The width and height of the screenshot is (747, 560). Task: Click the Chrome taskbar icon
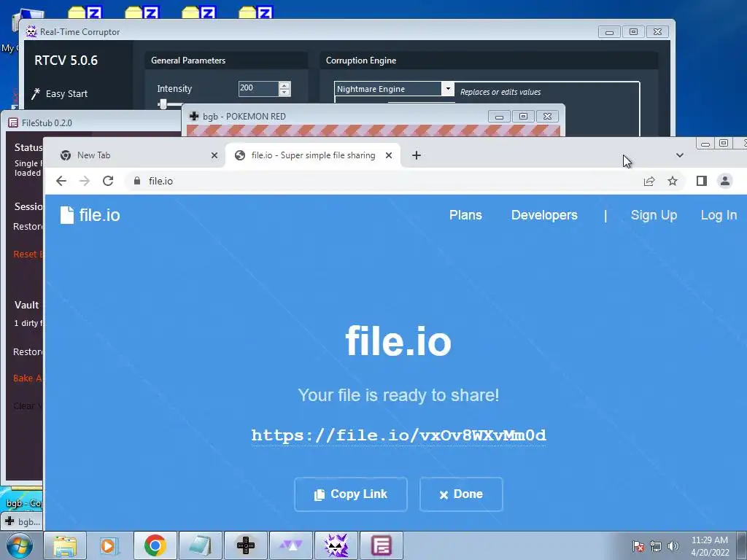[x=155, y=545]
